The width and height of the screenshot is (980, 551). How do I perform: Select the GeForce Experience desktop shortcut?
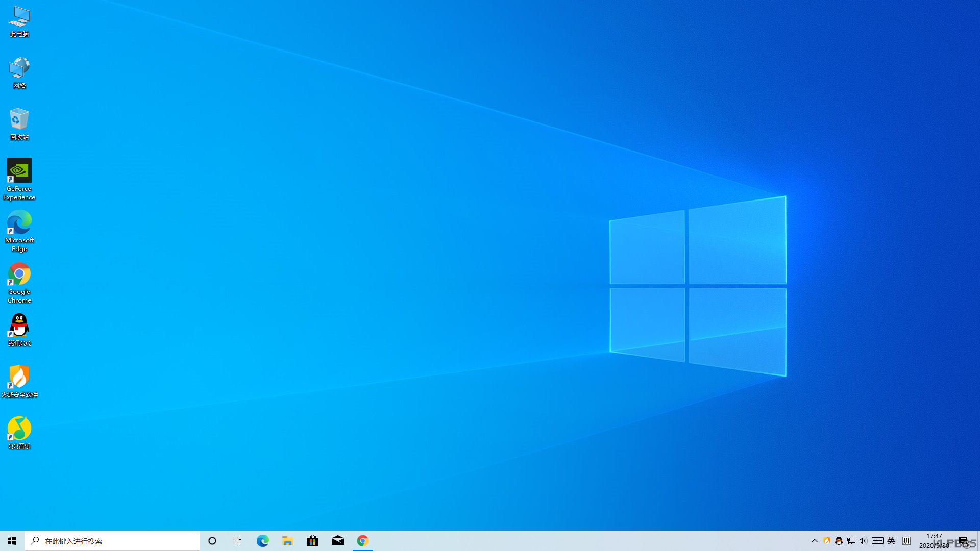[x=19, y=180]
